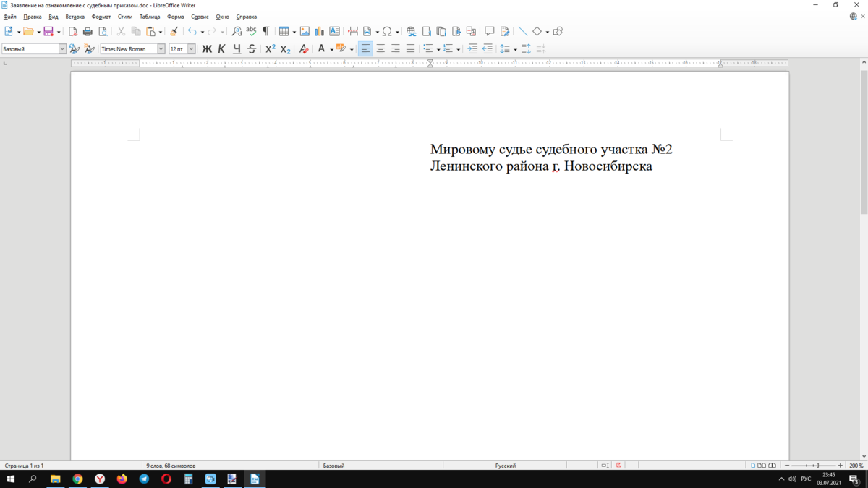Enable center paragraph alignment
Image resolution: width=868 pixels, height=488 pixels.
(x=380, y=48)
